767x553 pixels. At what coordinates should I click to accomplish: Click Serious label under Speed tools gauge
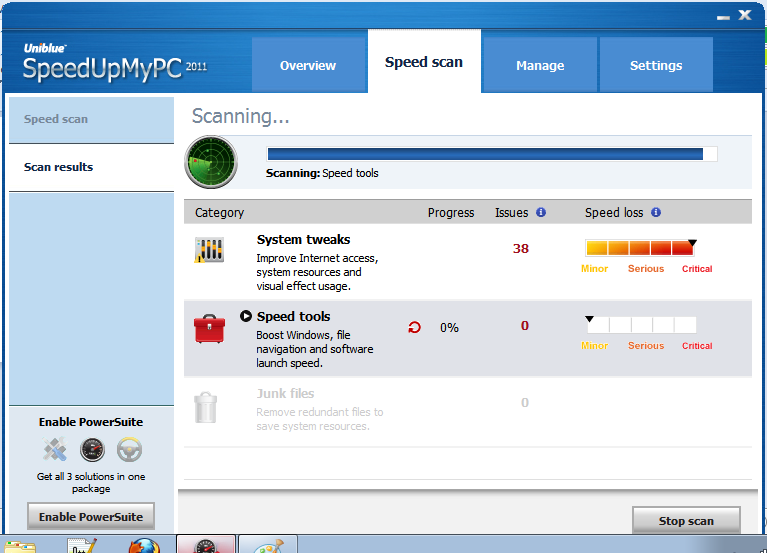(x=646, y=345)
